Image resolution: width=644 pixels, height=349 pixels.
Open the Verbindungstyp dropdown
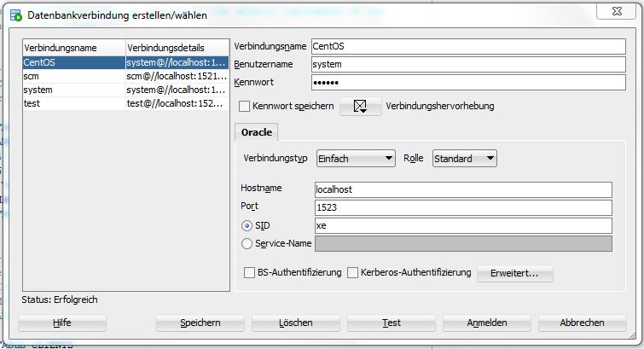click(x=356, y=158)
